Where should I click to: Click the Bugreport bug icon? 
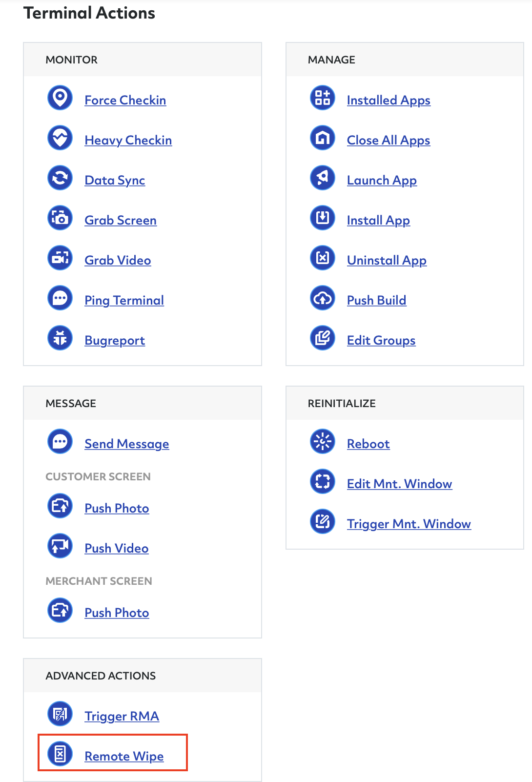(60, 338)
